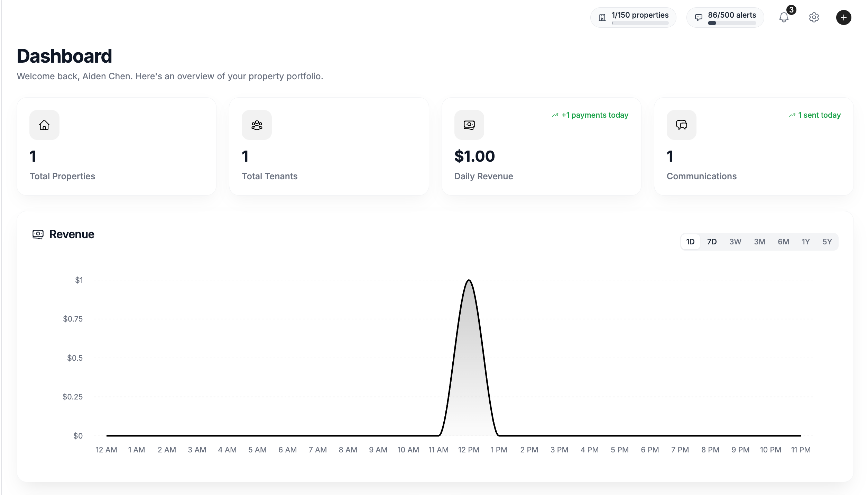Image resolution: width=868 pixels, height=495 pixels.
Task: Open the Communications card
Action: (x=754, y=146)
